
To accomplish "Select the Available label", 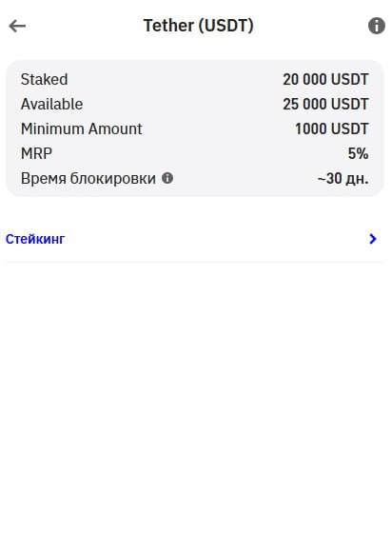I will pyautogui.click(x=51, y=104).
